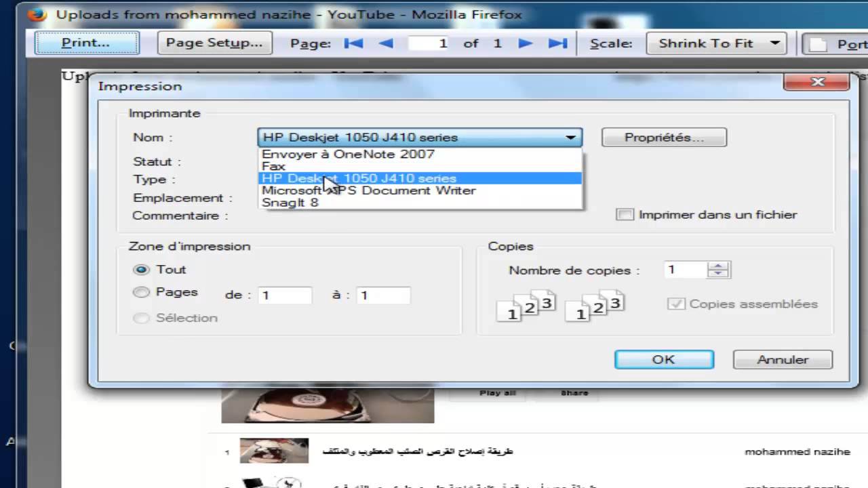Click the Print... button
The width and height of the screenshot is (868, 488).
coord(87,43)
